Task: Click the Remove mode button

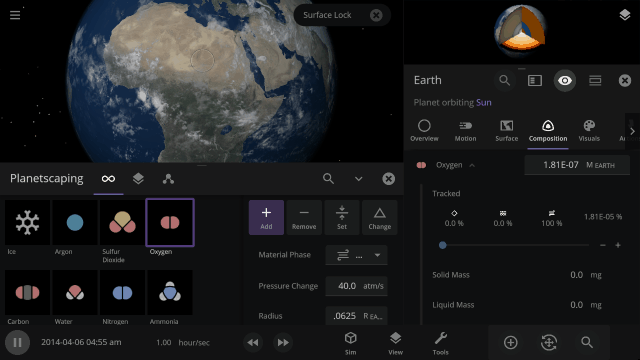Action: coord(304,218)
